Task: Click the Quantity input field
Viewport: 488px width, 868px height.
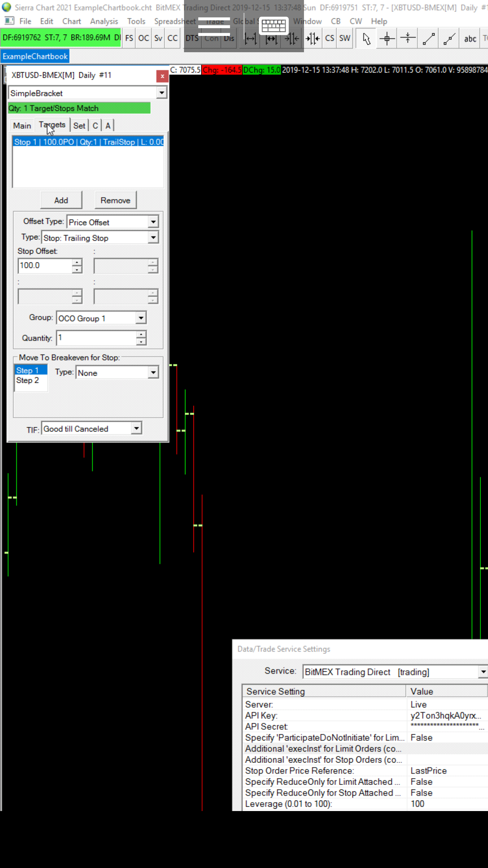Action: pyautogui.click(x=97, y=338)
